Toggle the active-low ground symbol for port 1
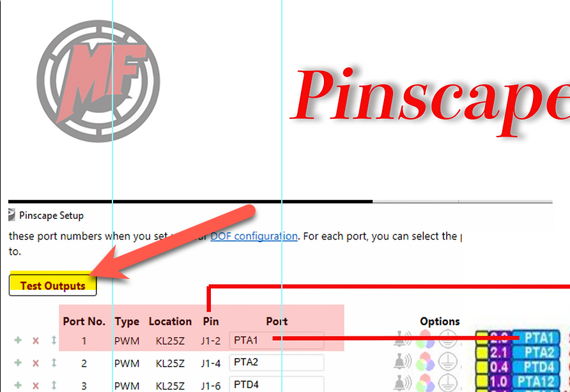 [448, 340]
